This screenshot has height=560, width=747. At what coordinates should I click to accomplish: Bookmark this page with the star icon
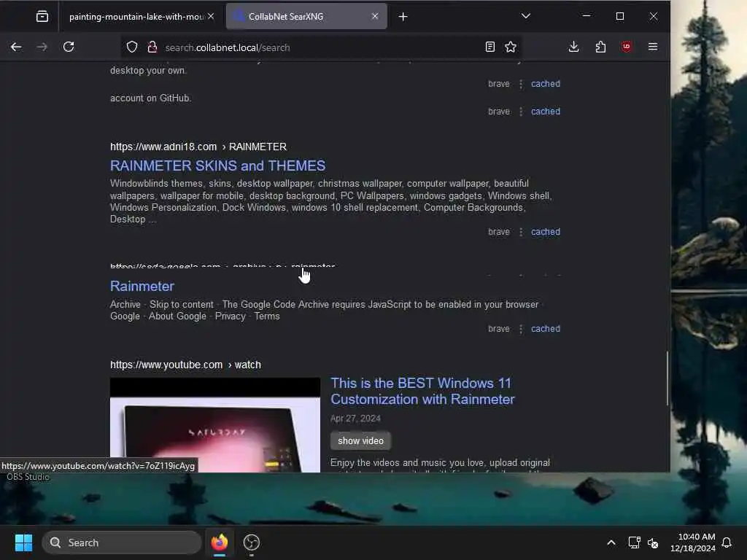point(511,47)
